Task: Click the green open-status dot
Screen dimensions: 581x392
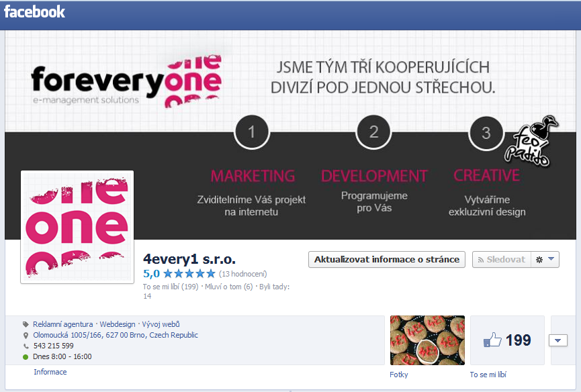Action: click(26, 357)
